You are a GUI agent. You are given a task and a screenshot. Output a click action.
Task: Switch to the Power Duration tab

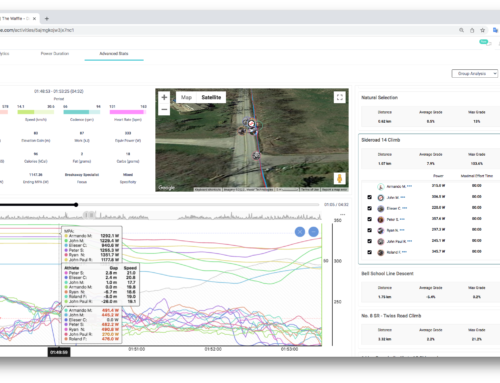(x=55, y=53)
